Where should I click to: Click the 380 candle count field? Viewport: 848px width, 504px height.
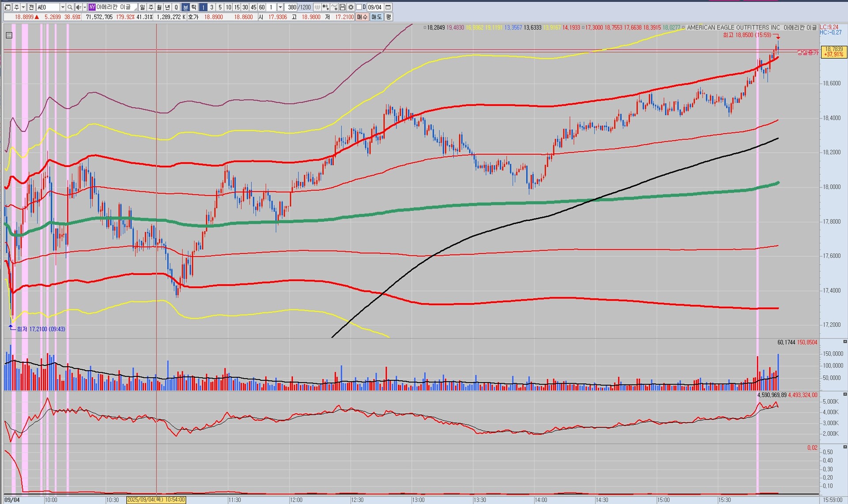(291, 8)
